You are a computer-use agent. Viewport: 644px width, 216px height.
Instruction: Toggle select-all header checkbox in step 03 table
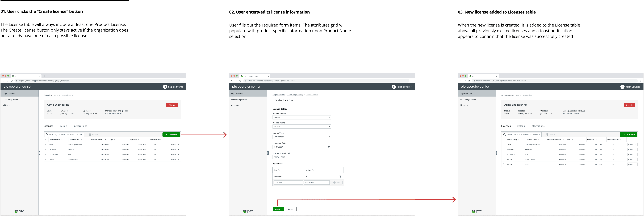504,140
